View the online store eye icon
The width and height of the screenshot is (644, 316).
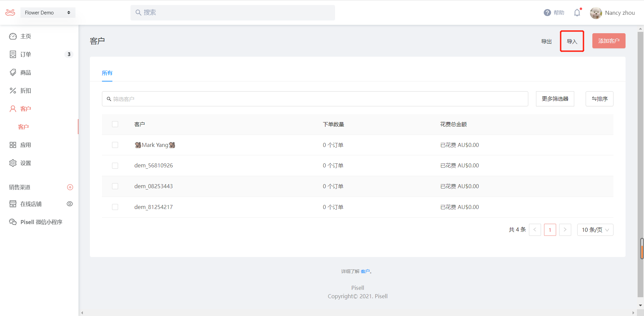coord(70,204)
